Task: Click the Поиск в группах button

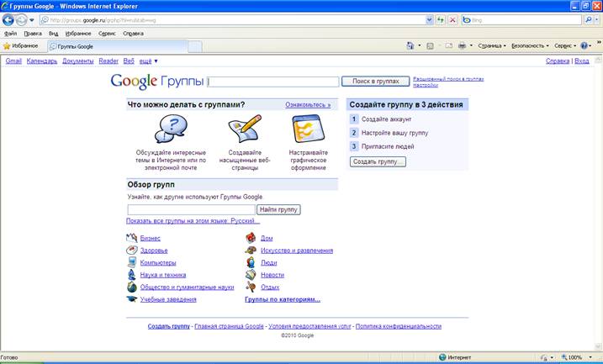Action: (x=375, y=82)
